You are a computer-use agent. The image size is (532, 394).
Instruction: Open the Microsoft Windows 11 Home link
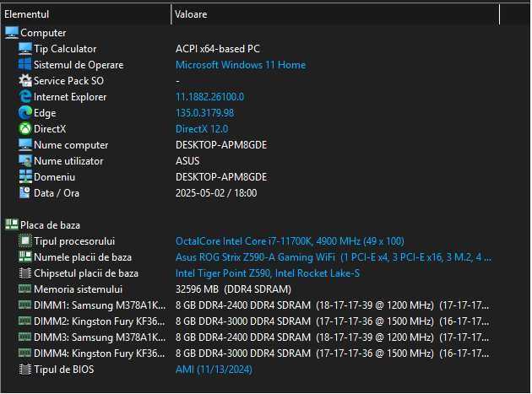click(x=240, y=65)
